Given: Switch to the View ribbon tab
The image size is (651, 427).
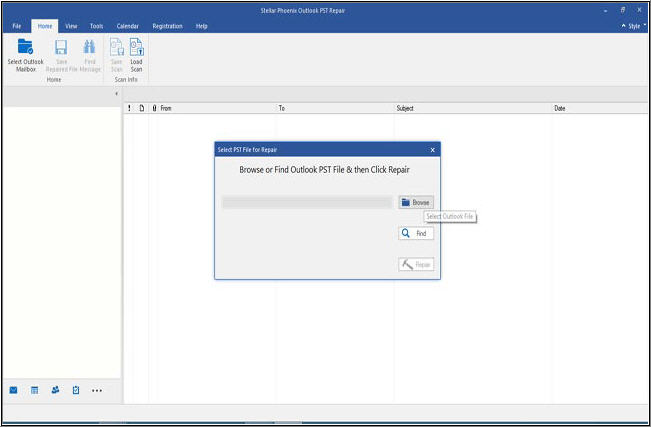Looking at the screenshot, I should pos(71,25).
